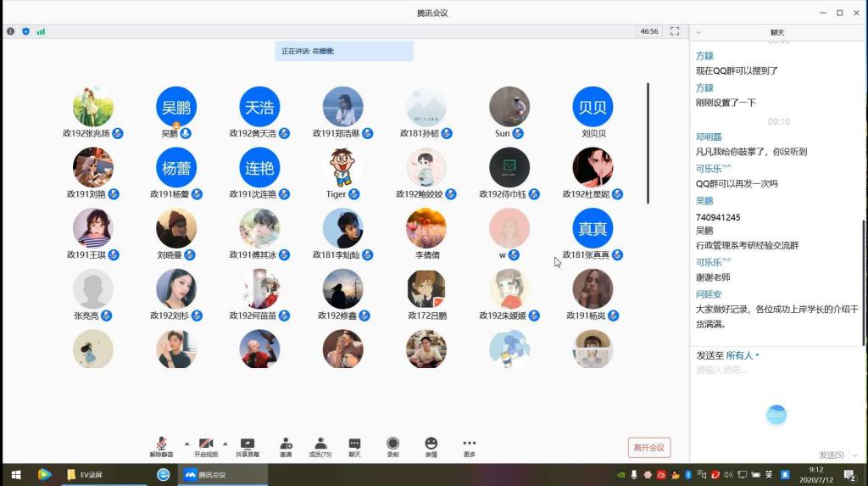
Task: Expand the audio options arrow beside 解除静音
Action: (186, 443)
